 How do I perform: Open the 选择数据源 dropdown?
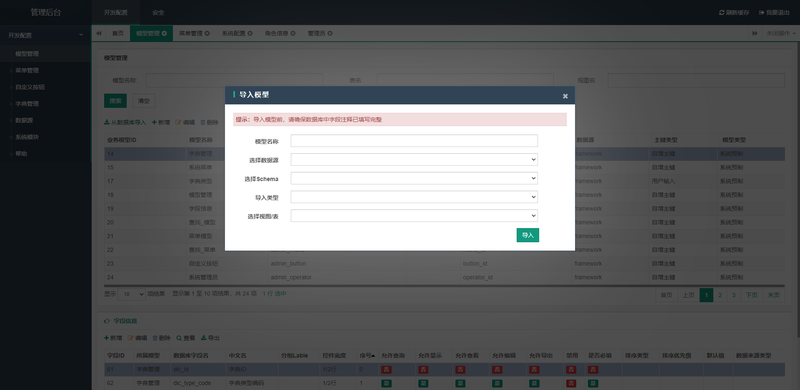pyautogui.click(x=414, y=160)
